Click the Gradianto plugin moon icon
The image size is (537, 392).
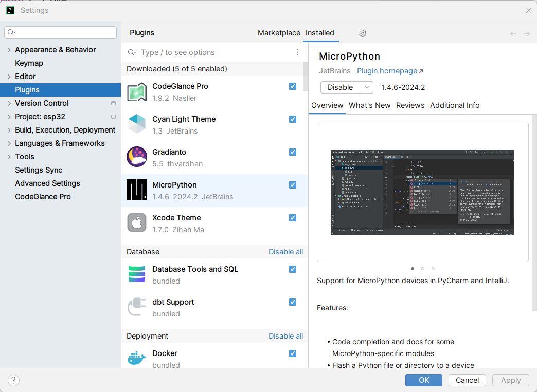pos(137,157)
